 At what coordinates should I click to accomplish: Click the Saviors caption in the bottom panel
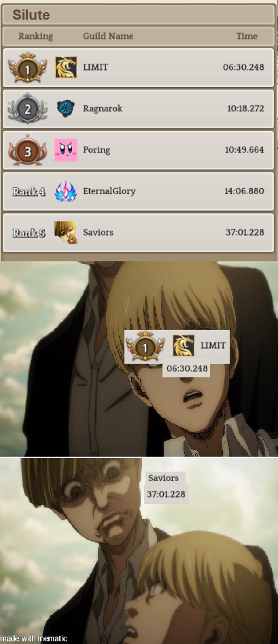coord(164,478)
